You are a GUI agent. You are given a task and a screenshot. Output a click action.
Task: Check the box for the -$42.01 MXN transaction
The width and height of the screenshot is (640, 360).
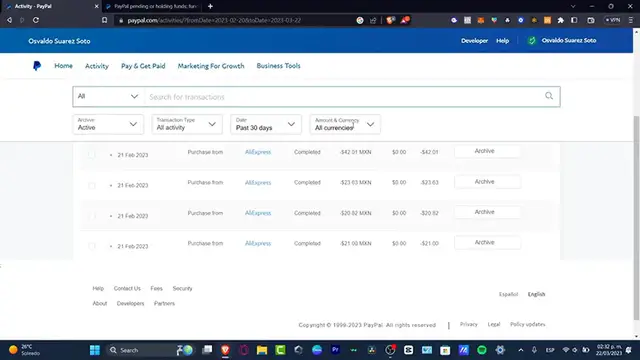(x=92, y=155)
